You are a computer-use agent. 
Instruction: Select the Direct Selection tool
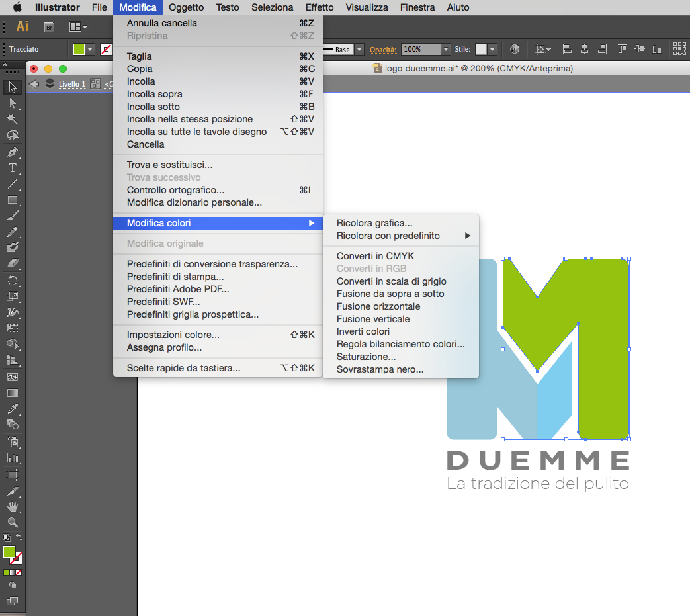coord(13,103)
